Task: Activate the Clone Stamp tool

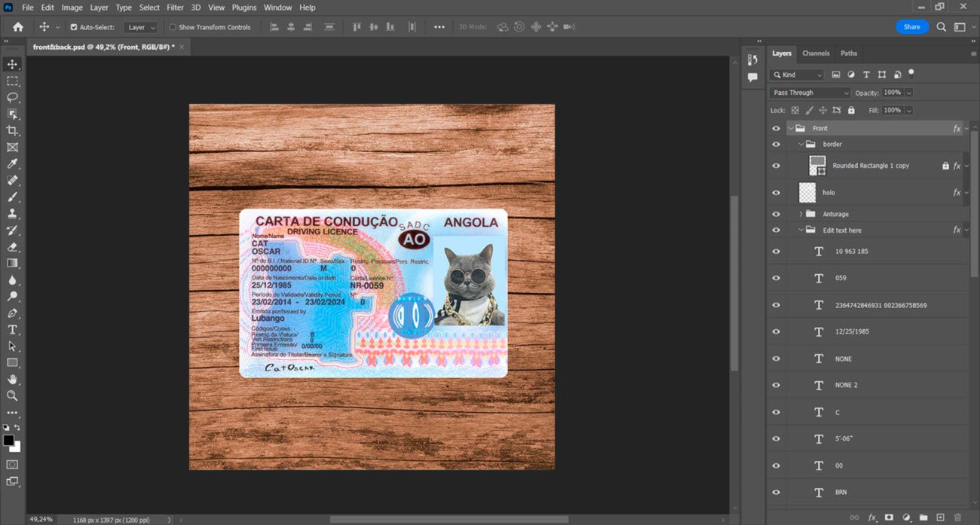Action: (x=12, y=214)
